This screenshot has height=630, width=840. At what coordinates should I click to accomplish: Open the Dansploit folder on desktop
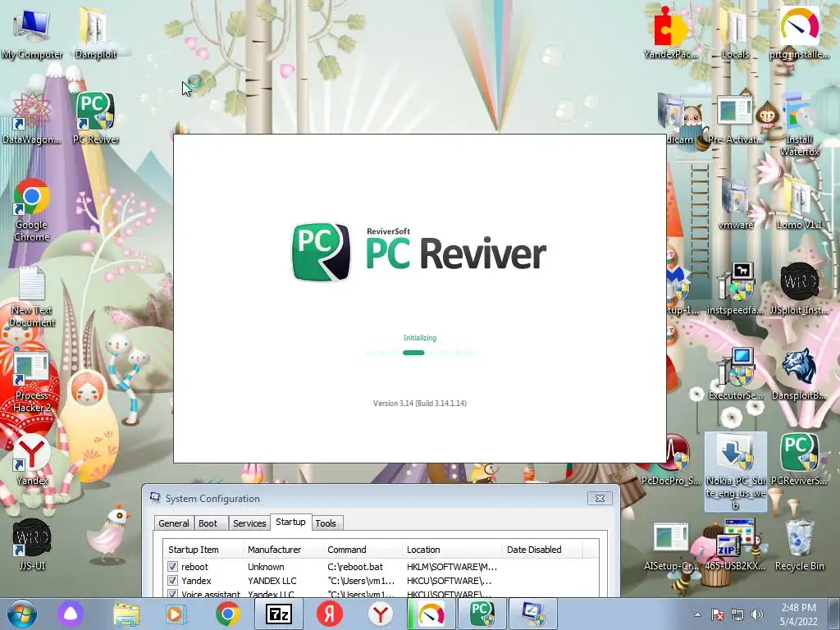point(95,33)
